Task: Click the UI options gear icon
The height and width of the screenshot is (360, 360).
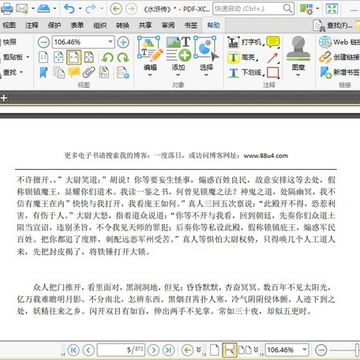Action: [307, 8]
